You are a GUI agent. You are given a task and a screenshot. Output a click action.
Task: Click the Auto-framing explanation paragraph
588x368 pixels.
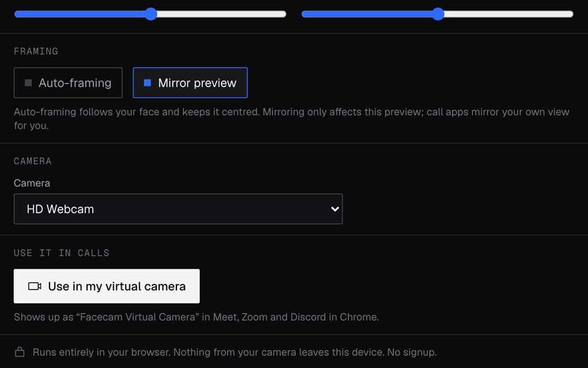tap(292, 118)
